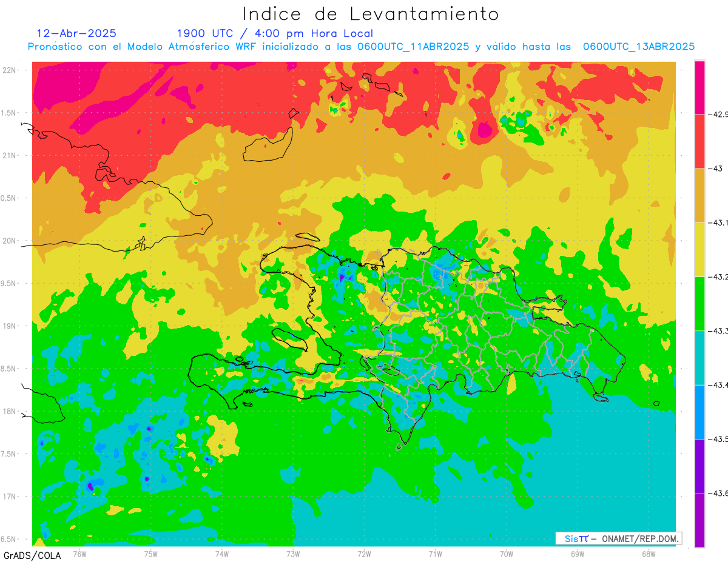
Task: Click the '-43.4' legend value
Action: click(x=719, y=385)
